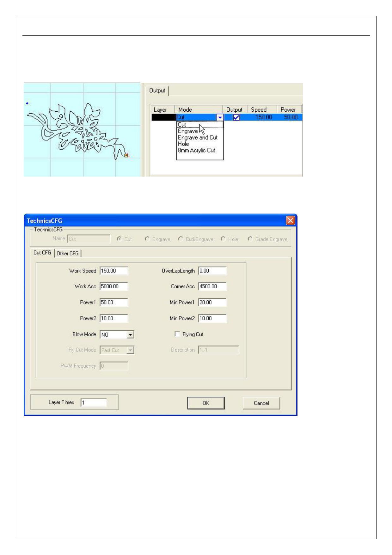Image resolution: width=392 pixels, height=555 pixels.
Task: Click the Layer Times input field
Action: 94,403
